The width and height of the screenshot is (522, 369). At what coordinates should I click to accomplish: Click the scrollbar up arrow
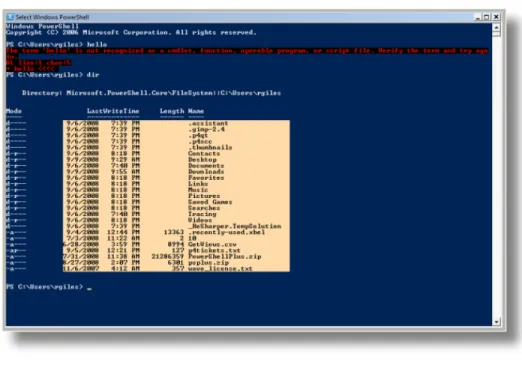(x=496, y=27)
